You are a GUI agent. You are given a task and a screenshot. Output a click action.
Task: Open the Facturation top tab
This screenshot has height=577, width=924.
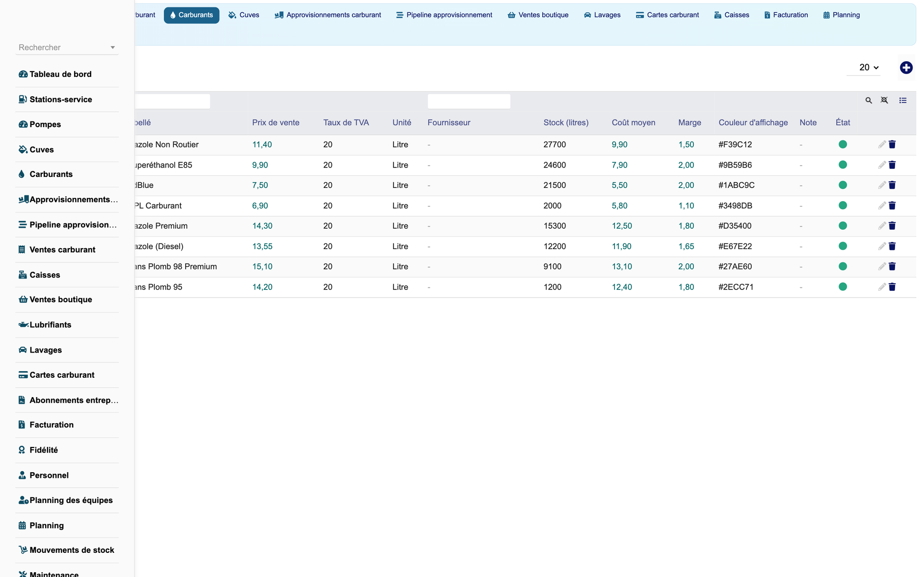786,15
